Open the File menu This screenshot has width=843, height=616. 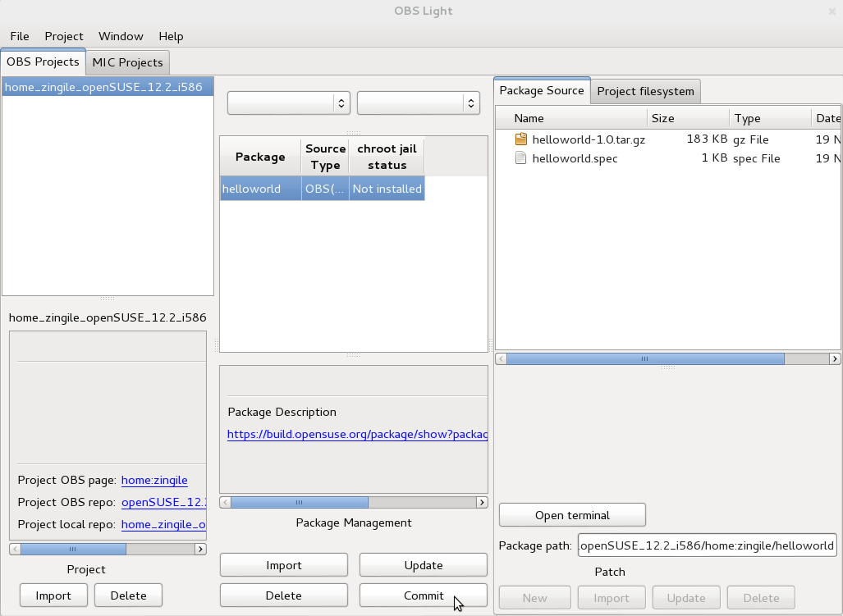tap(20, 36)
